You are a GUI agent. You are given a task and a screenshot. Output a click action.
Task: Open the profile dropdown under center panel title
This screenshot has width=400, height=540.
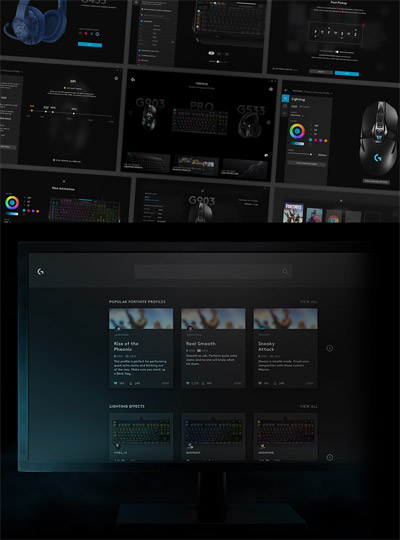(x=202, y=88)
